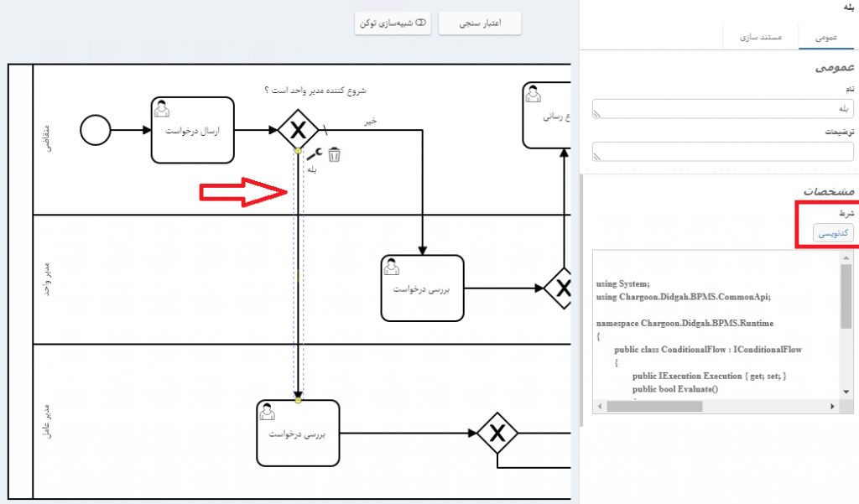This screenshot has height=504, width=859.
Task: Select the 'شروع کننده مدیر واحد است' gateway
Action: coord(297,130)
